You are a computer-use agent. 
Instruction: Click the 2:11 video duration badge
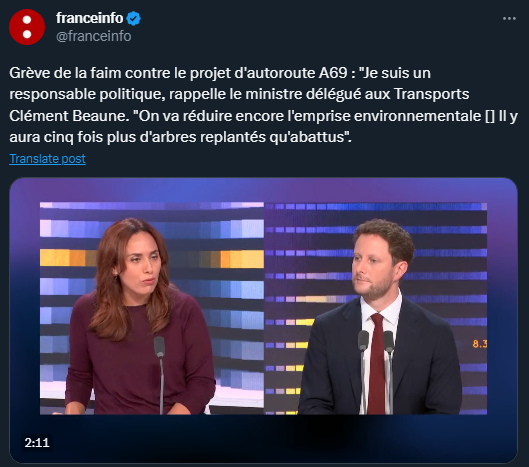(x=37, y=442)
